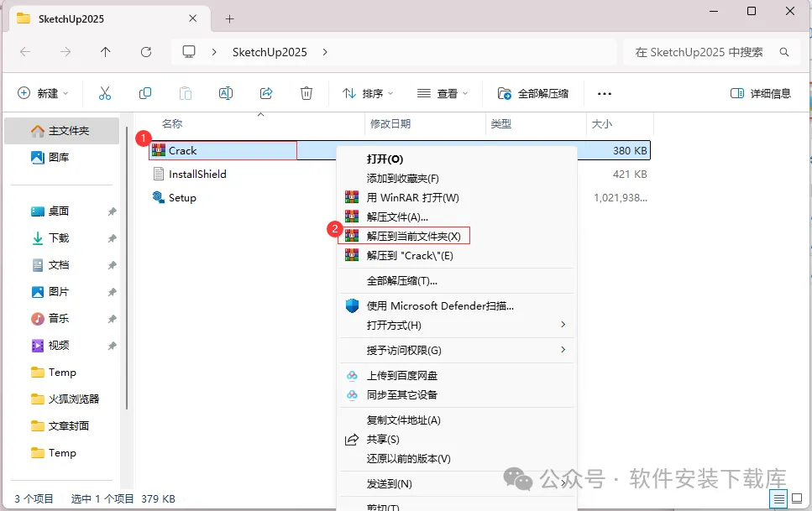The width and height of the screenshot is (812, 511).
Task: Choose 解压文件(A)... menu item
Action: coord(457,216)
